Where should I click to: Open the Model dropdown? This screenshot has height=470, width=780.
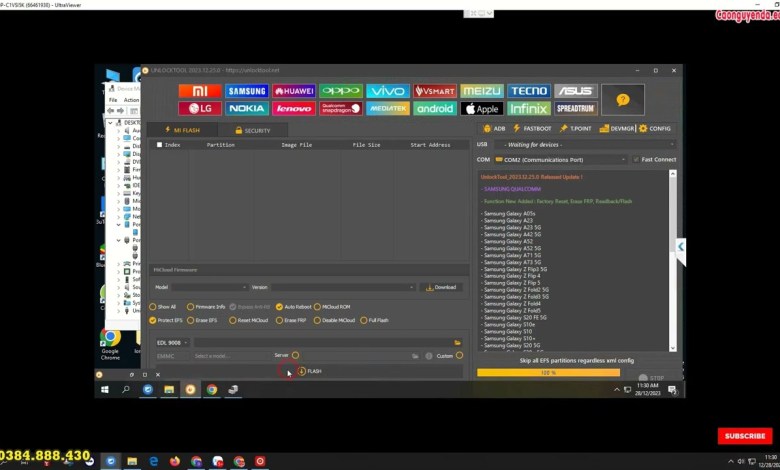209,287
